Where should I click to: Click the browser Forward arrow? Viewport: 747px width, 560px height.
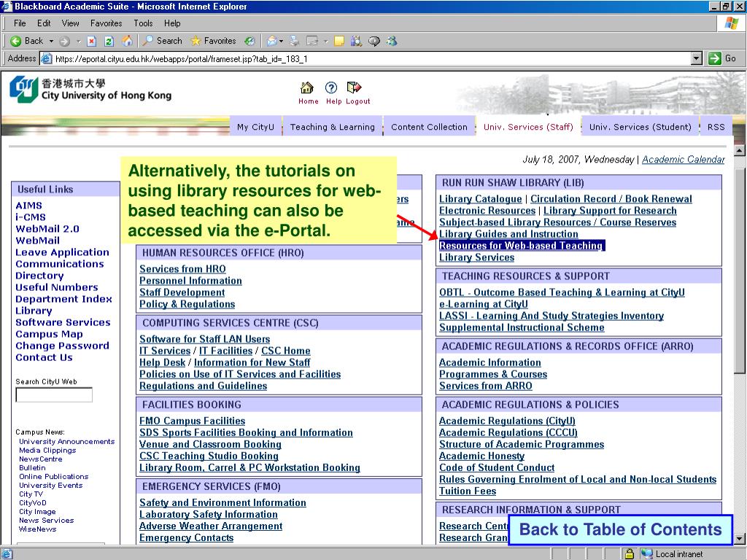pos(65,42)
